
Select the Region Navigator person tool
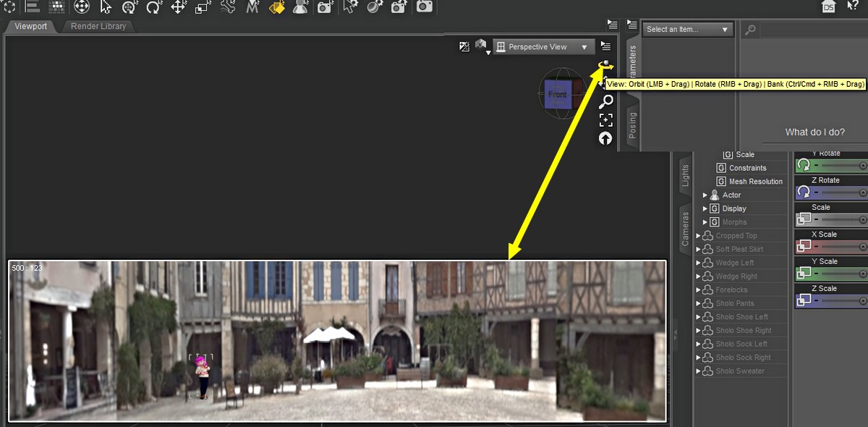tap(300, 7)
